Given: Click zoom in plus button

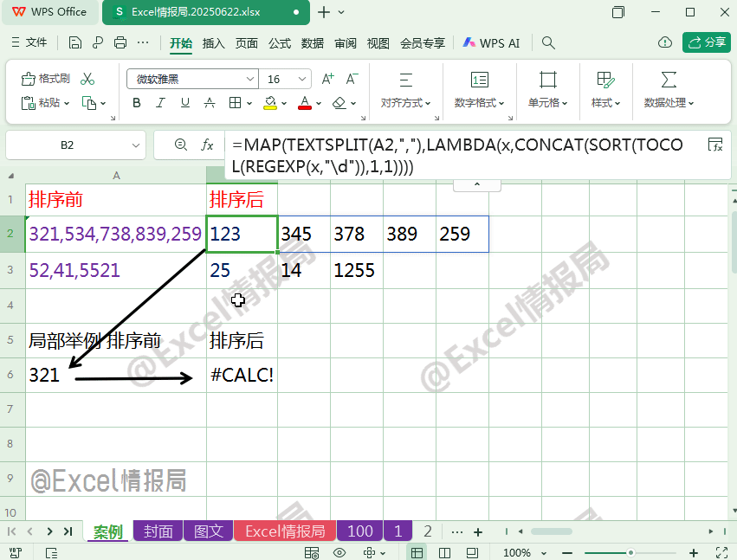Looking at the screenshot, I should click(x=694, y=552).
